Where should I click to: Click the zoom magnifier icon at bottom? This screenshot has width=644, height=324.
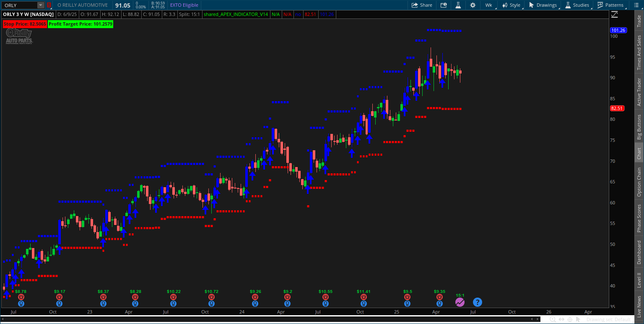pyautogui.click(x=553, y=319)
